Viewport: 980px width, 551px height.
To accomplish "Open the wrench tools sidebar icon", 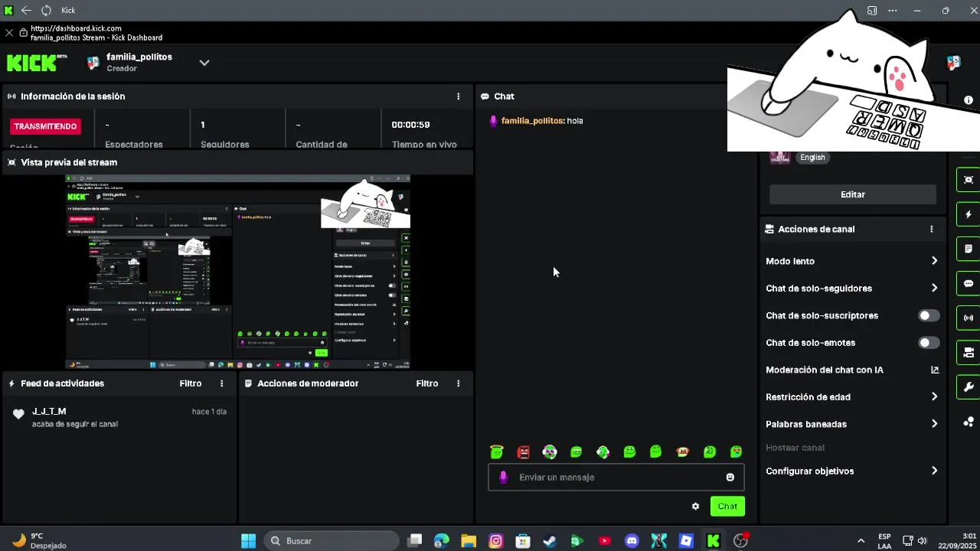I will coord(969,387).
